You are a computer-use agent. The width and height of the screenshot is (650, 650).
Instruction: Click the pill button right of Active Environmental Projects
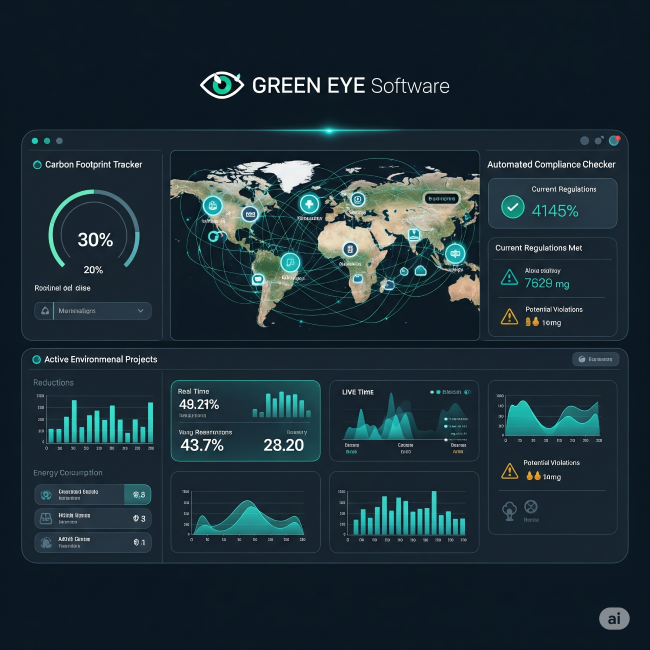[x=595, y=359]
